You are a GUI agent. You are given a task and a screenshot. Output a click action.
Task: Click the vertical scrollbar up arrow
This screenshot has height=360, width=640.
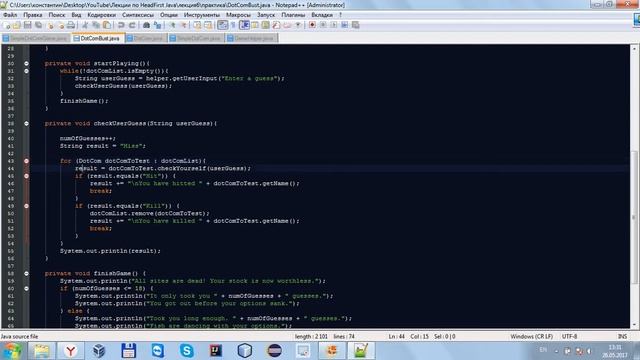[634, 48]
